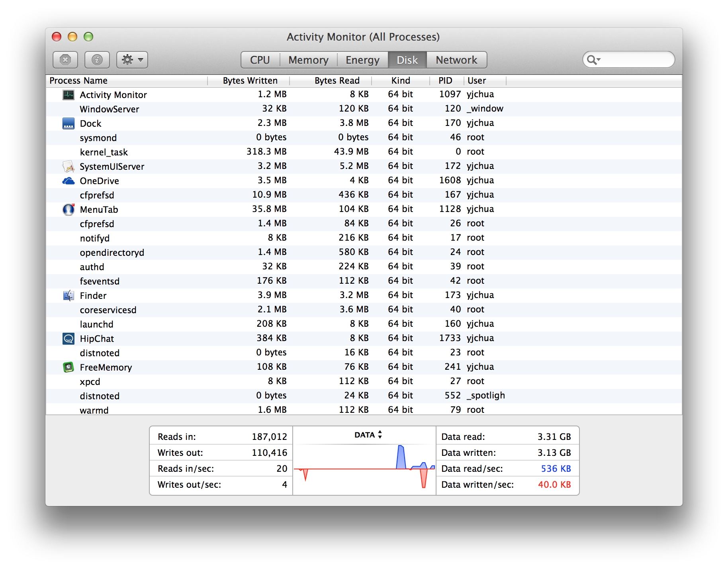Open the process Inspect info icon

click(97, 60)
